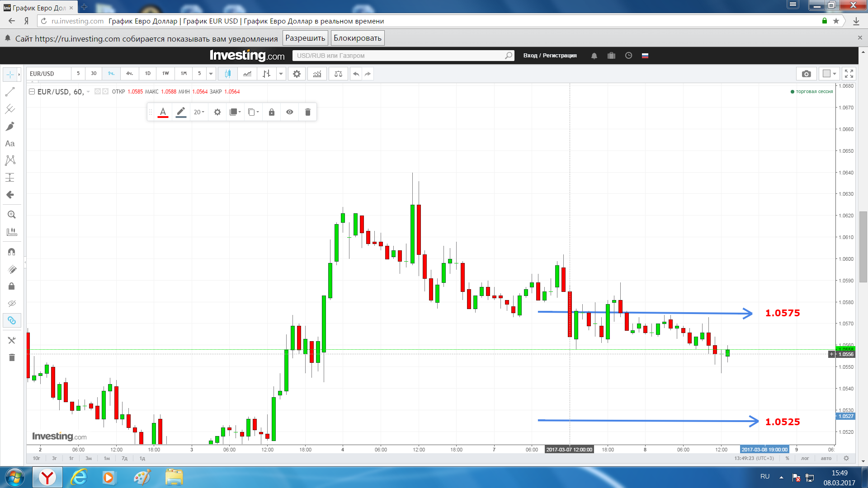Change text color red A swatch
868x488 pixels.
163,112
